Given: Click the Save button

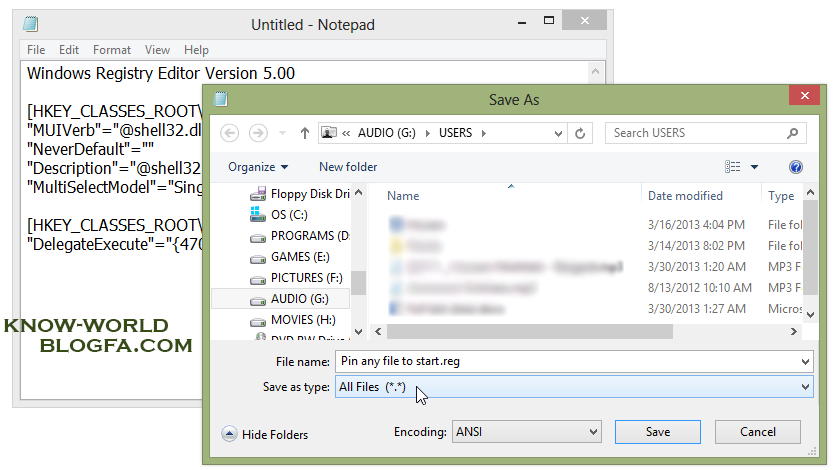Looking at the screenshot, I should coord(657,432).
